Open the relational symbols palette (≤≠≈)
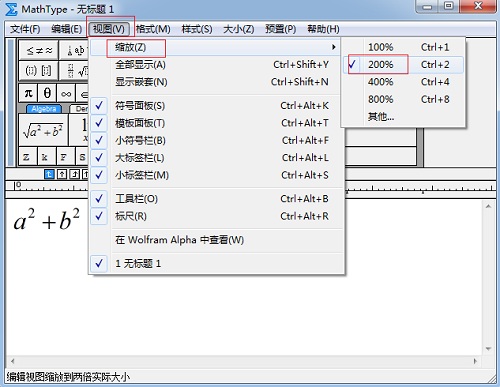Screen dimensions: 500x387 (39, 50)
